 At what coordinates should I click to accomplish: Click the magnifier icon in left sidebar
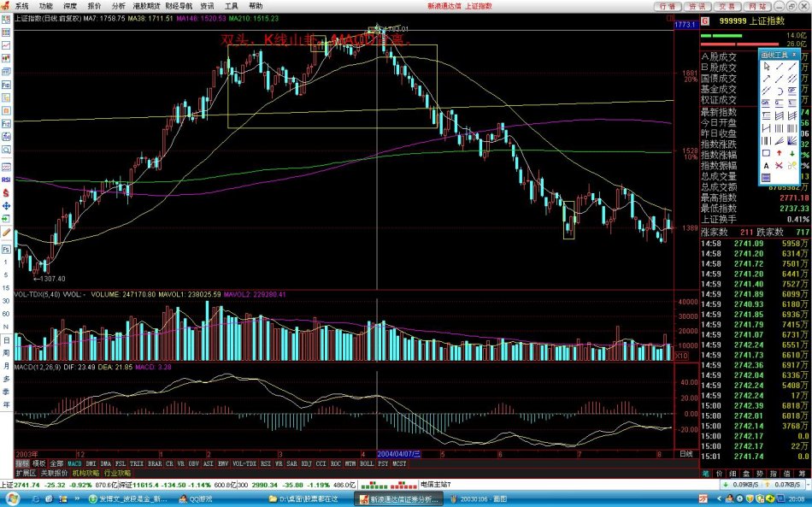coord(6,150)
